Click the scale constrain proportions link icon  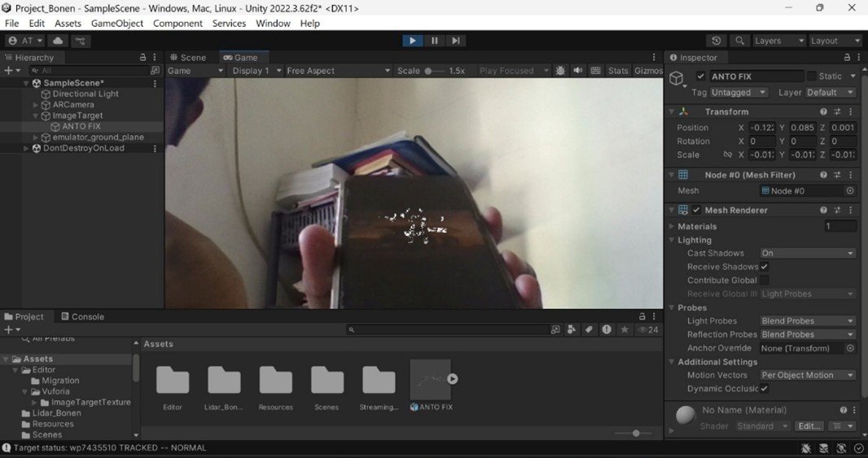tap(727, 155)
